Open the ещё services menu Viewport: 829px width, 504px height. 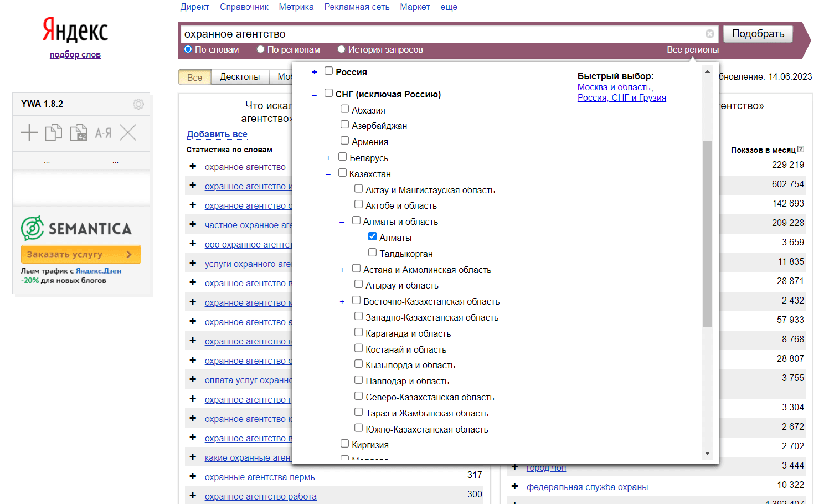pyautogui.click(x=449, y=7)
